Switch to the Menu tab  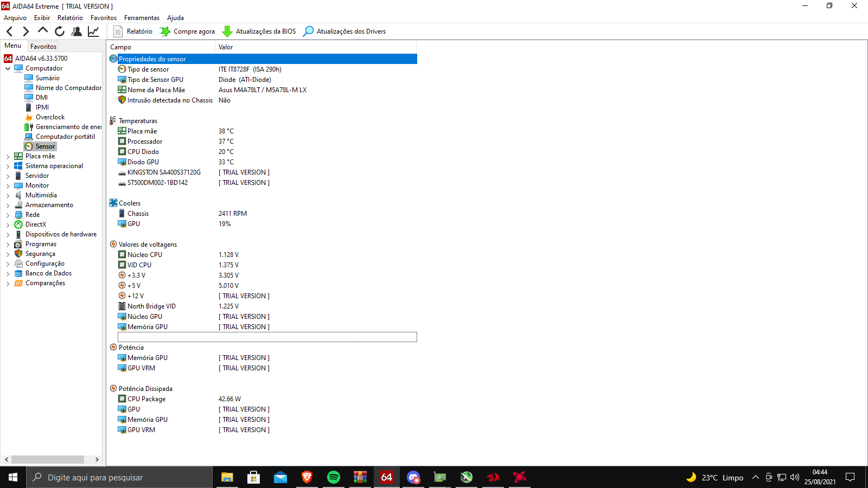coord(13,46)
